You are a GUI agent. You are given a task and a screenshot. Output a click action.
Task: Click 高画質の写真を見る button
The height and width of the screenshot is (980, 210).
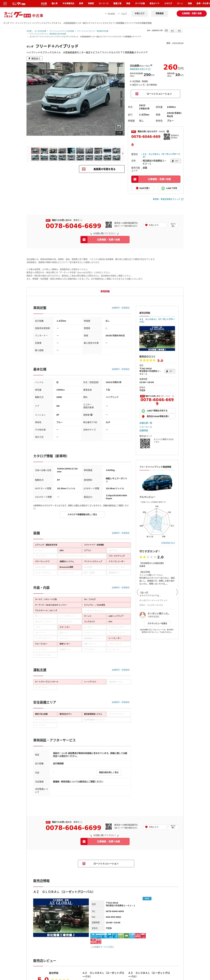coord(102,169)
